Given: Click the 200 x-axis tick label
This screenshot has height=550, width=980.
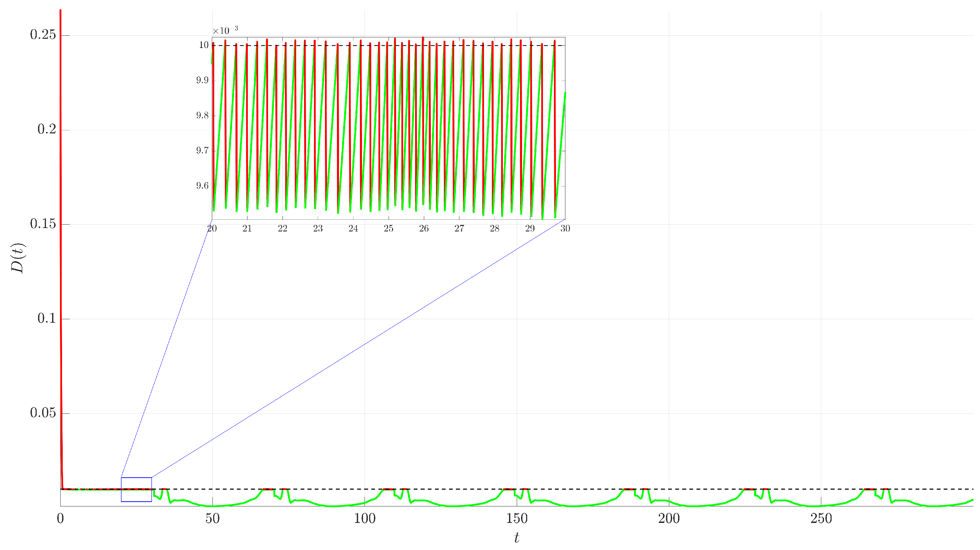Looking at the screenshot, I should (x=669, y=518).
